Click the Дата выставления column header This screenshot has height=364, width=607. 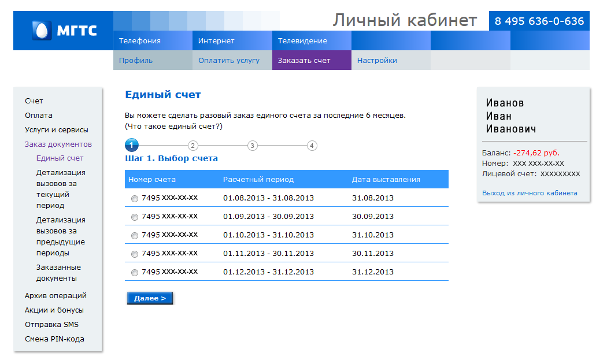pos(386,180)
